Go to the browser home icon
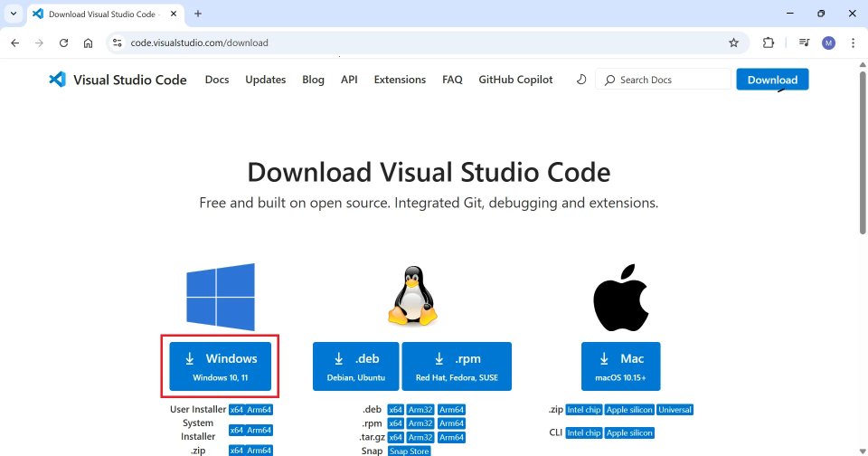Screen dimensions: 868x456 click(88, 43)
